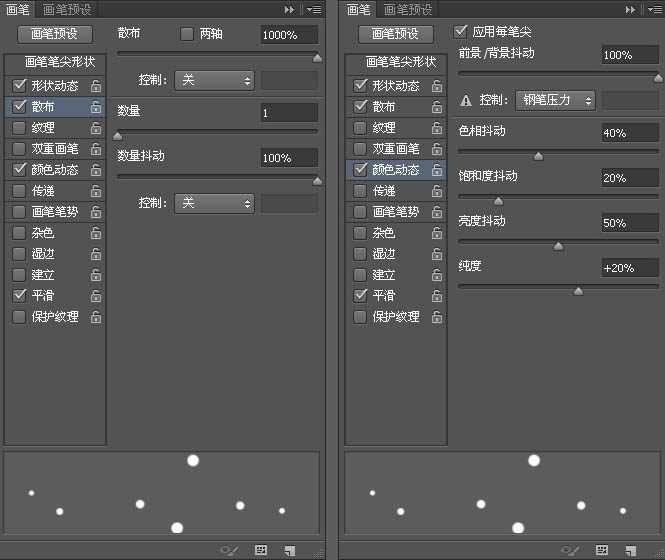Switch to 画笔预设 tab in left panel
665x560 pixels.
click(x=67, y=9)
